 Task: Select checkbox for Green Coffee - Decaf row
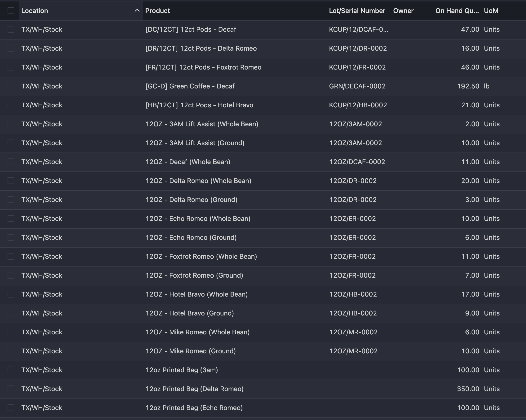[11, 86]
